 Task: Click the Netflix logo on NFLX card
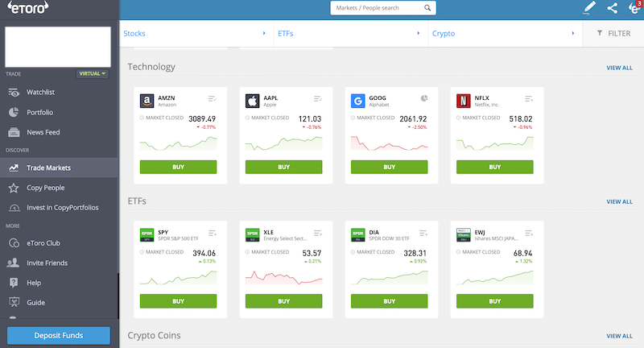[x=464, y=101]
